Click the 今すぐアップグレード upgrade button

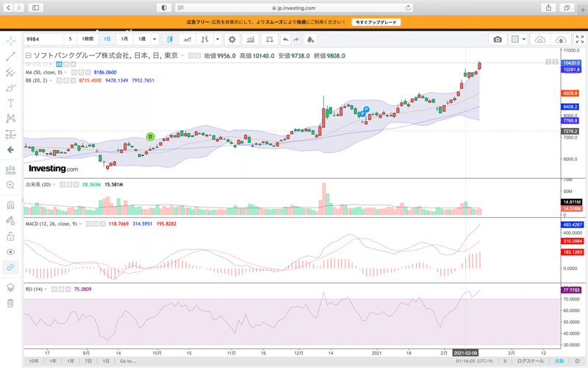pos(376,22)
